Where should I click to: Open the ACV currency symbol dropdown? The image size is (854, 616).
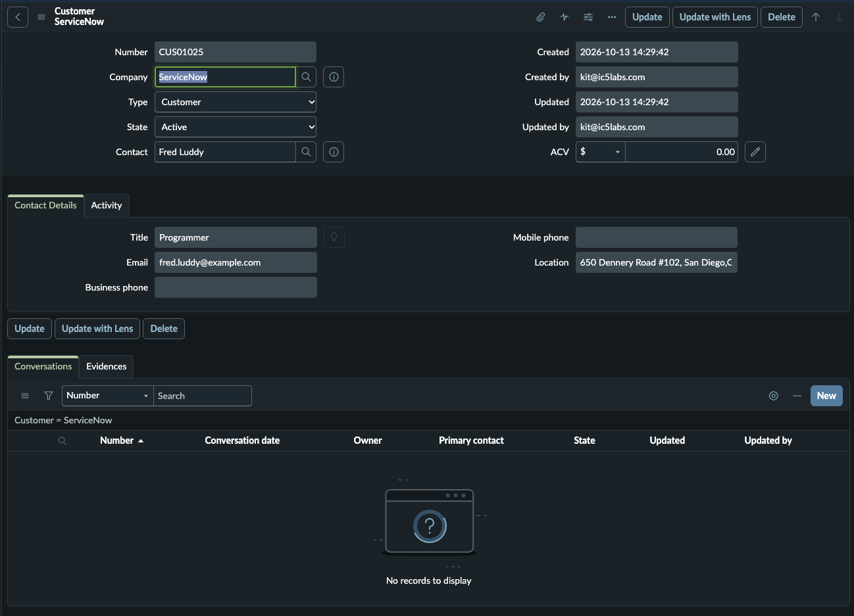point(601,152)
